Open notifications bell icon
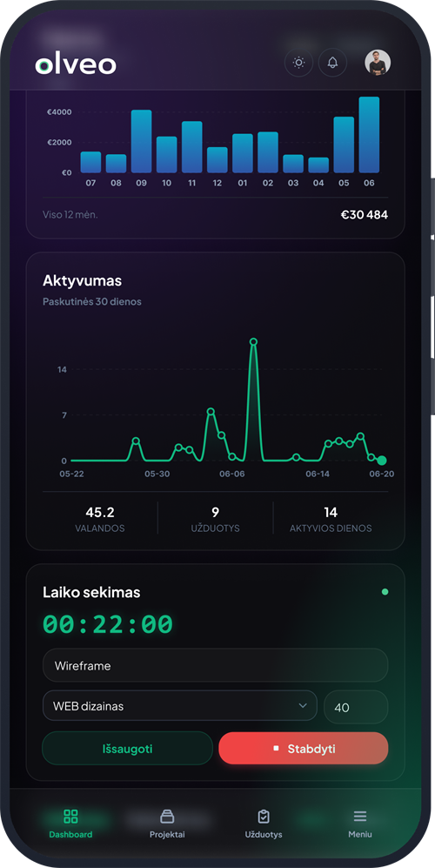The image size is (435, 868). pyautogui.click(x=332, y=63)
